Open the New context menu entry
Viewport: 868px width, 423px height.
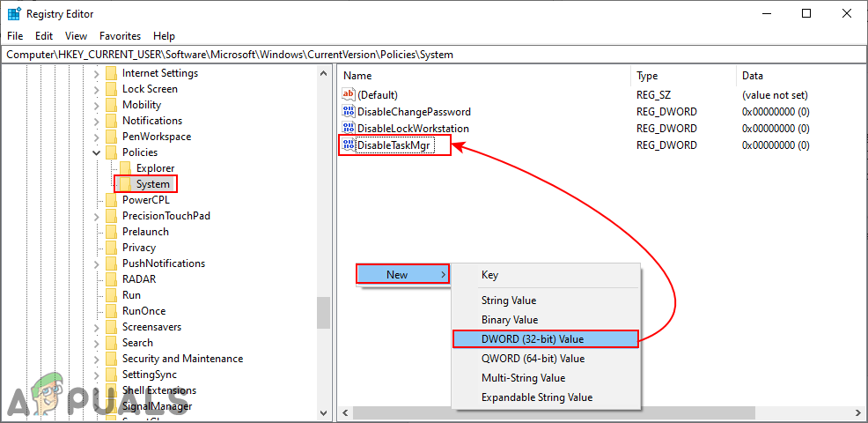tap(402, 274)
